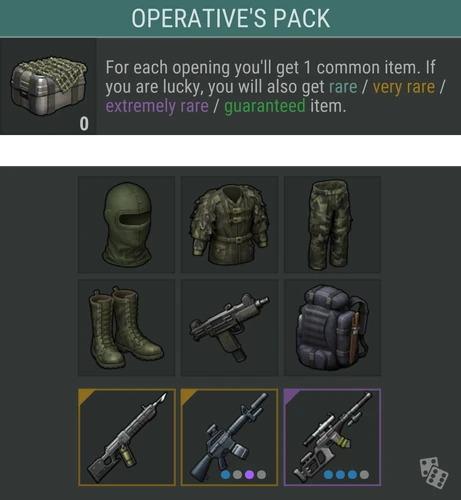Select the Uzi submachine gun item
This screenshot has height=500, width=461.
(x=229, y=328)
